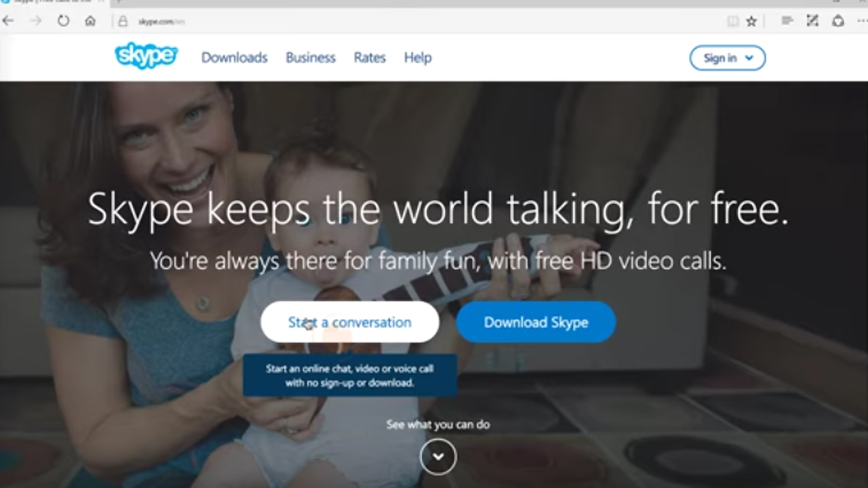
Task: Open the browser hub lines icon
Action: point(787,21)
